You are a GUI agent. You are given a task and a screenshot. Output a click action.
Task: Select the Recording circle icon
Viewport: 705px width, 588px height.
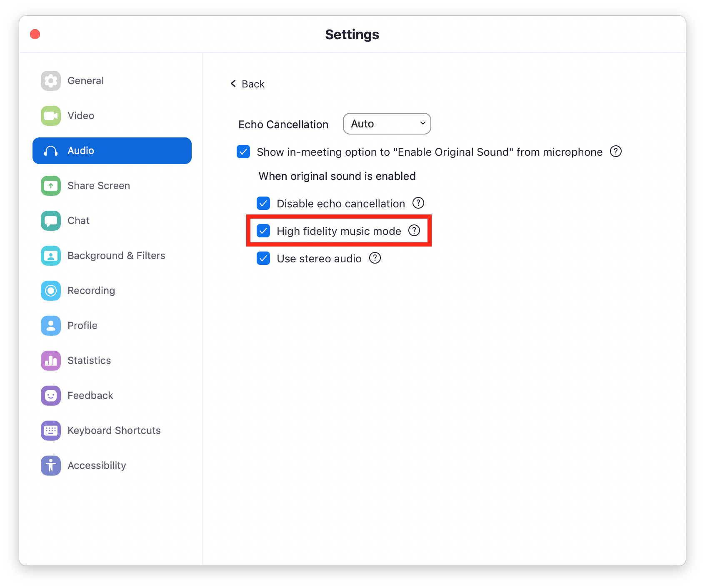[51, 291]
